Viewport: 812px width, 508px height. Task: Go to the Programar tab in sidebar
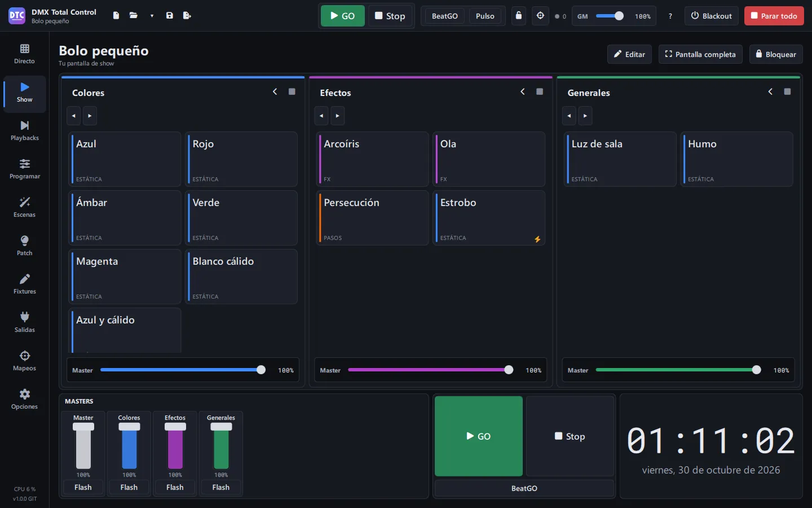24,168
